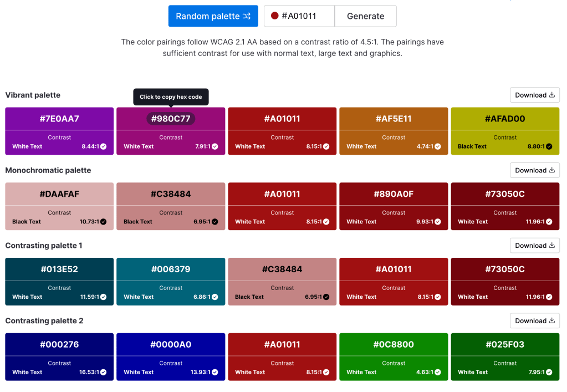This screenshot has height=392, width=567.
Task: Copy the #DAAFAF light pink hex code
Action: click(59, 194)
